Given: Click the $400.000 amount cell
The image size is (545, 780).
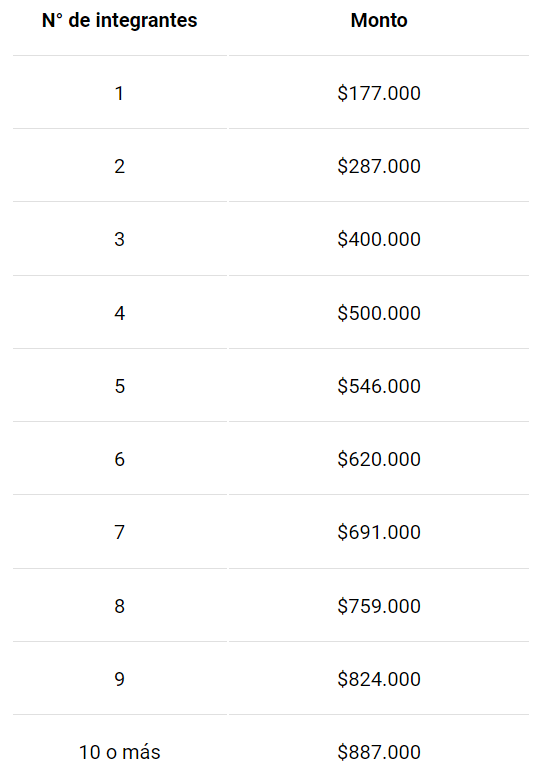Looking at the screenshot, I should point(379,239).
